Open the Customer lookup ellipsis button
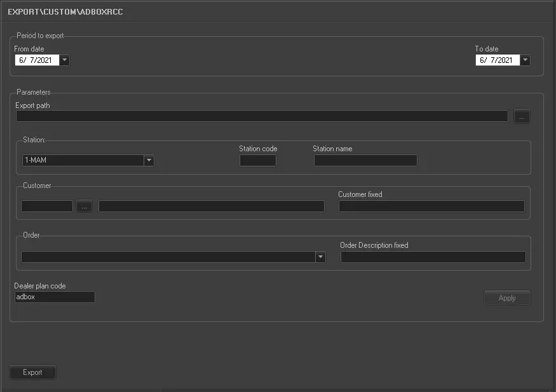Screen dimensions: 556x392 coord(85,206)
